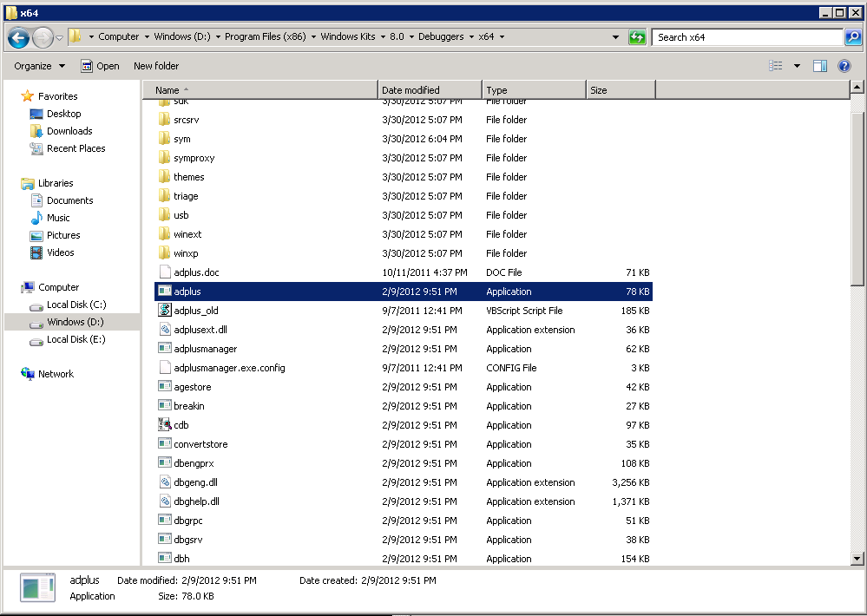Navigate to Windows Kits in the breadcrumb

point(348,36)
